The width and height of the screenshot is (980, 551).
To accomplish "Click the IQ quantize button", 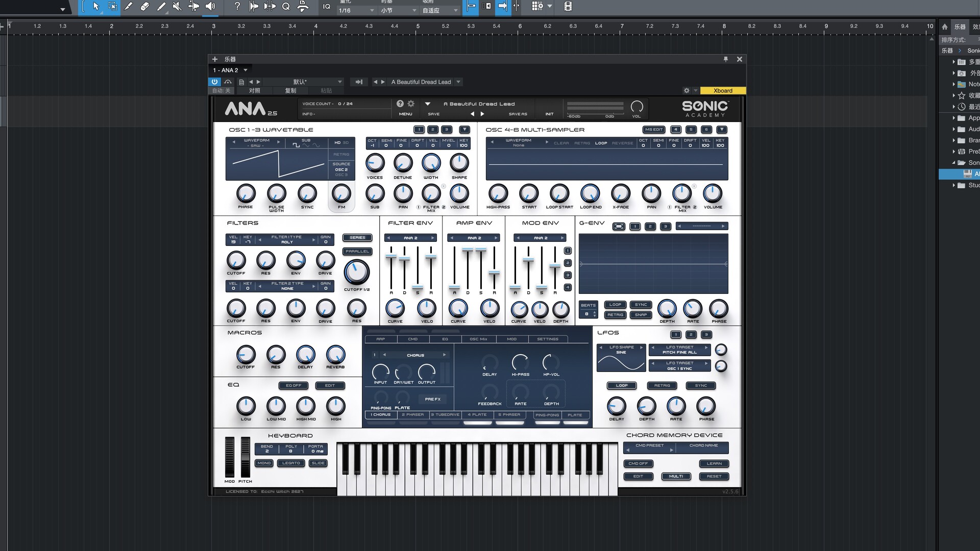I will pos(327,7).
